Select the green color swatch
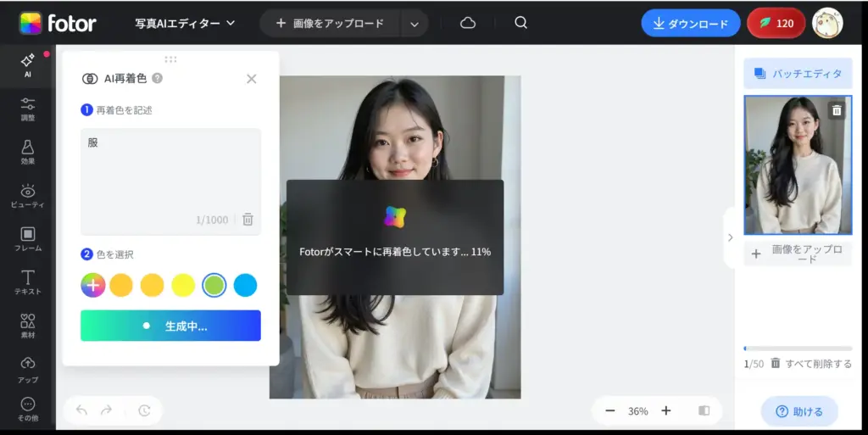 click(214, 285)
